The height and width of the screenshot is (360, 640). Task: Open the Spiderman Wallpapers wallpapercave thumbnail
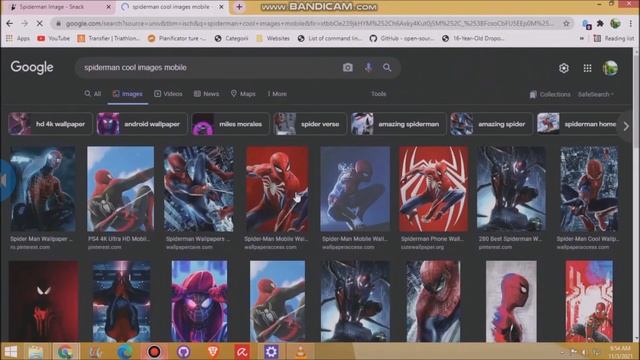tap(199, 189)
